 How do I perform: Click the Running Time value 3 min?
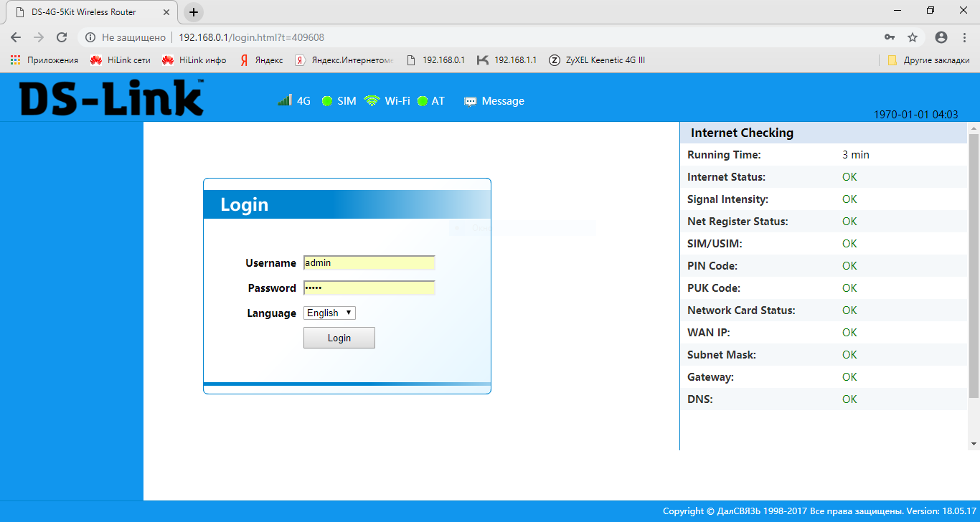pos(856,155)
